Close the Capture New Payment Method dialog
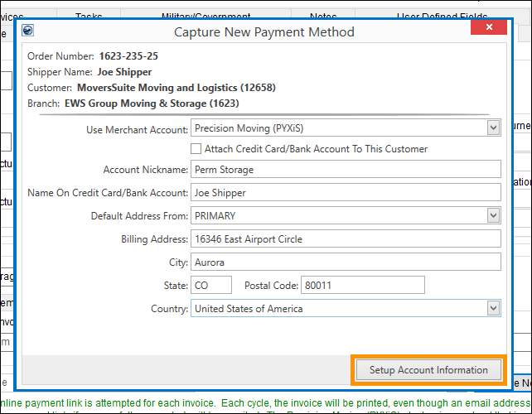This screenshot has width=532, height=414. pos(489,26)
